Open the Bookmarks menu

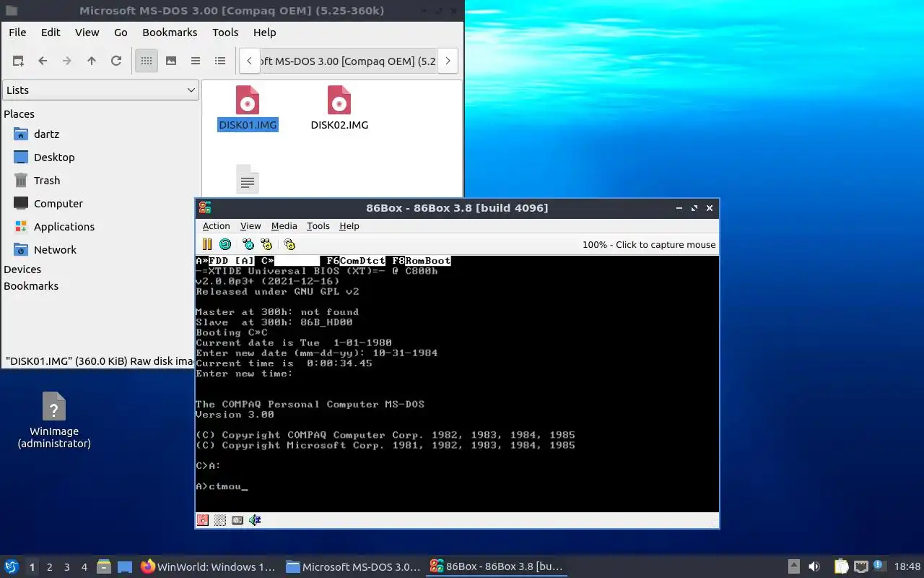pyautogui.click(x=170, y=33)
